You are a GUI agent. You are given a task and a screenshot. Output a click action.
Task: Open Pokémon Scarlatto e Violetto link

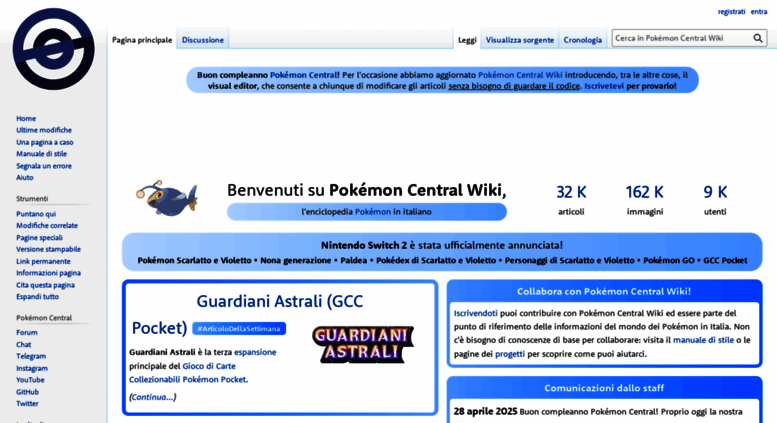coord(194,261)
